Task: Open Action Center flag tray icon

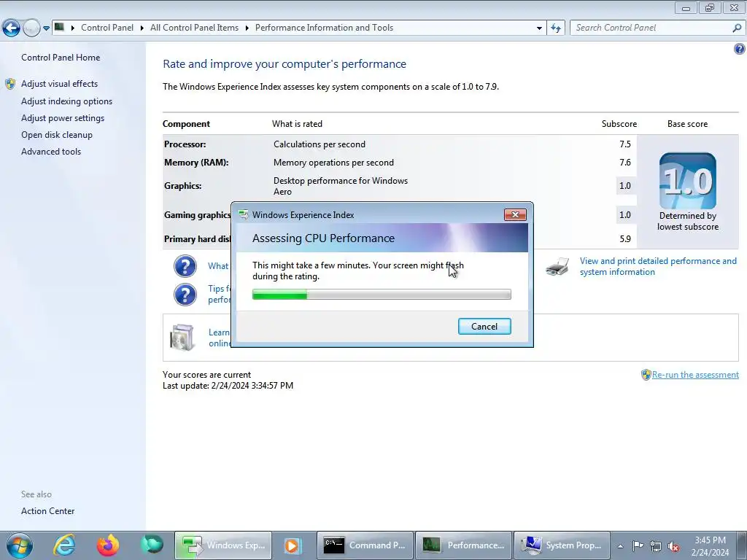Action: [x=638, y=545]
